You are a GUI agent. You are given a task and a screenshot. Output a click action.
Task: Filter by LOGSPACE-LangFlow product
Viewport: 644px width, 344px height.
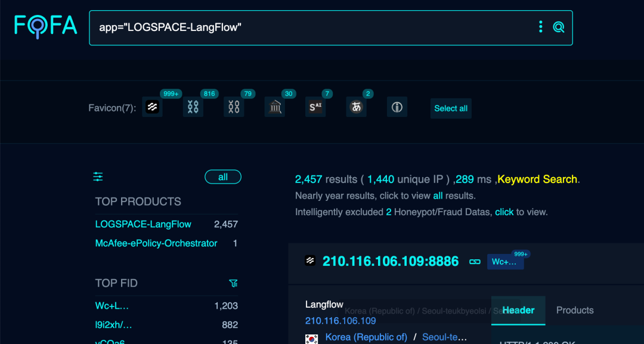[143, 224]
